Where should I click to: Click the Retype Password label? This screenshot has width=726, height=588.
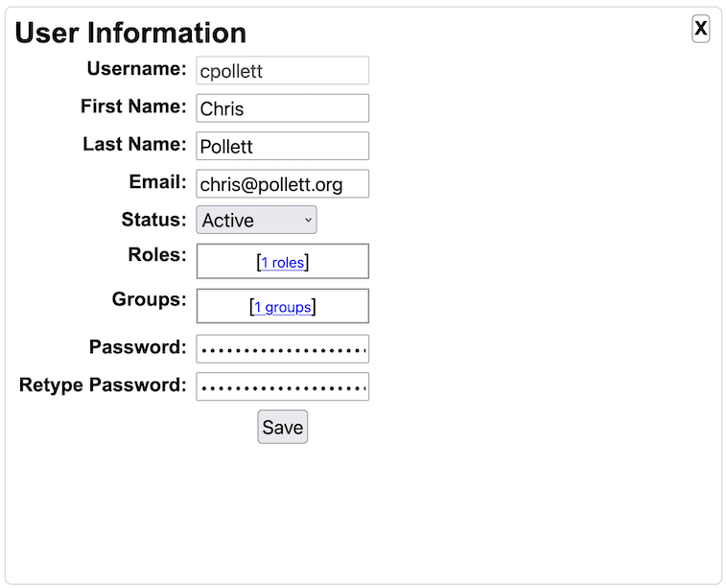[x=103, y=386]
